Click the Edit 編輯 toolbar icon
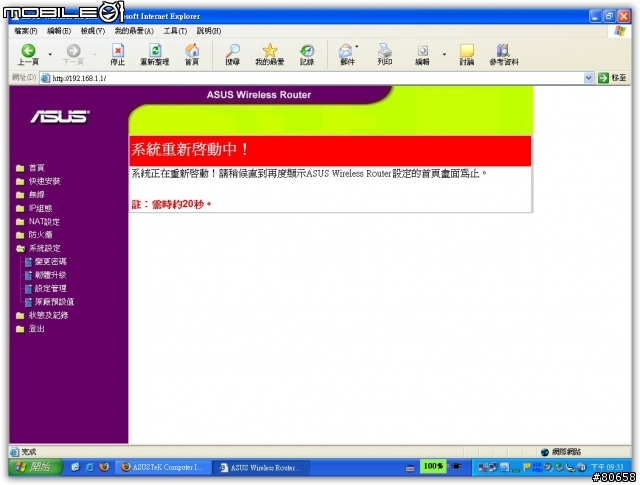The height and width of the screenshot is (485, 640). coord(422,55)
